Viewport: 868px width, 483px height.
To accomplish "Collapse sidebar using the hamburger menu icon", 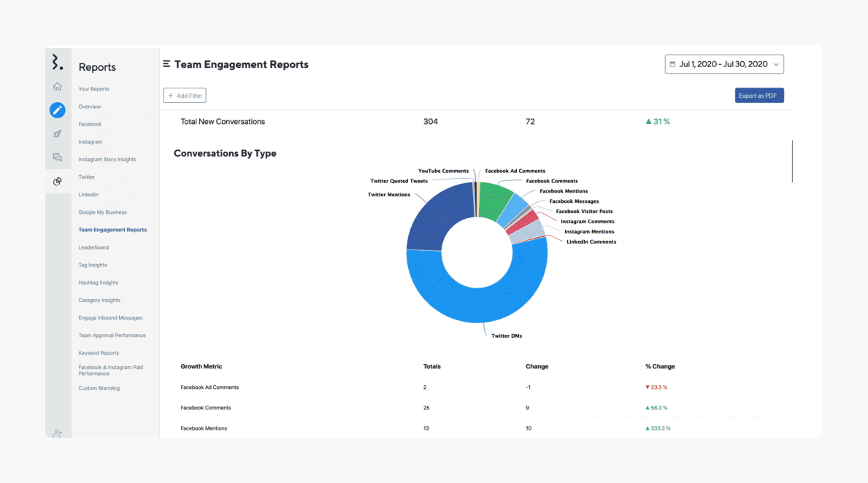I will coord(167,64).
